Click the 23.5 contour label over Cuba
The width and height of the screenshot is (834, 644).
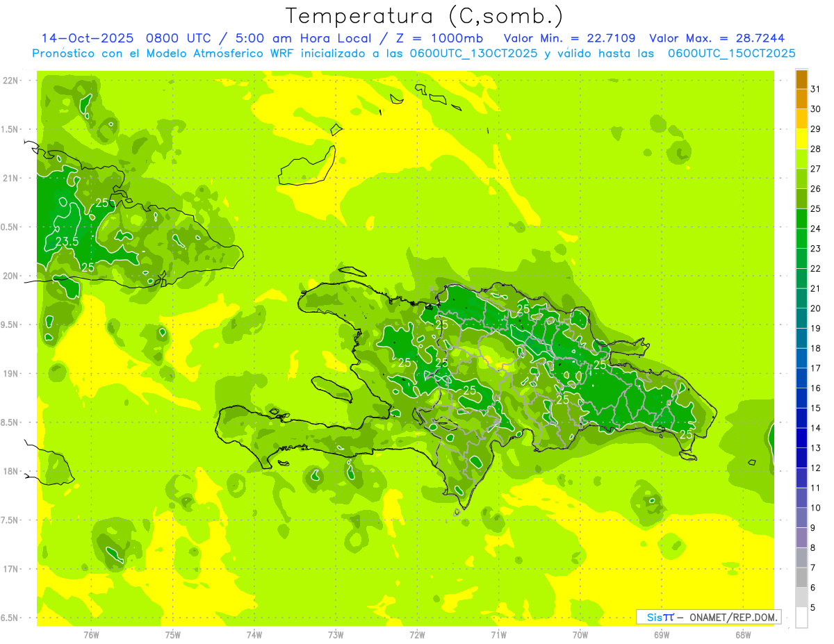[x=67, y=242]
